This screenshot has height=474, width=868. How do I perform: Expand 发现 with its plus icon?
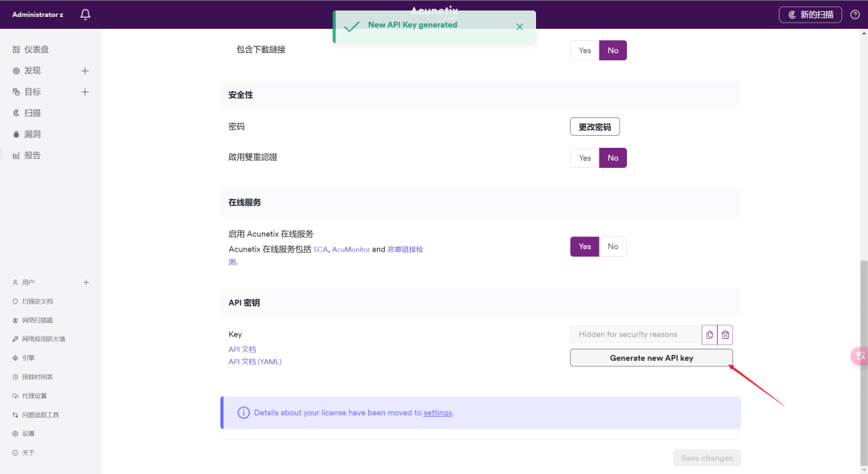[85, 71]
